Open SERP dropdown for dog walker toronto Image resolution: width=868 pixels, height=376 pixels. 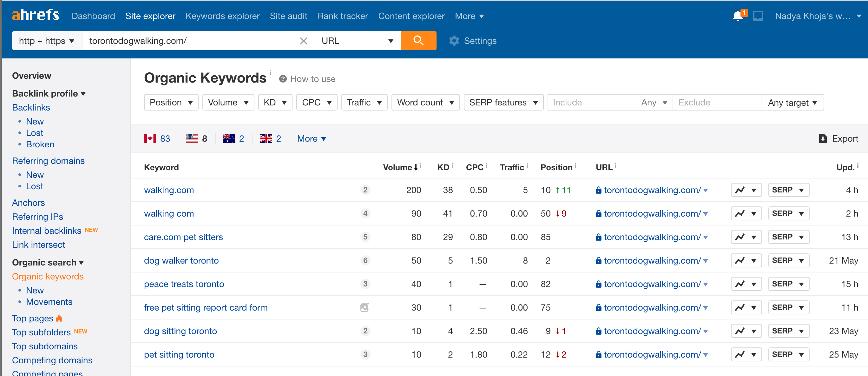788,260
